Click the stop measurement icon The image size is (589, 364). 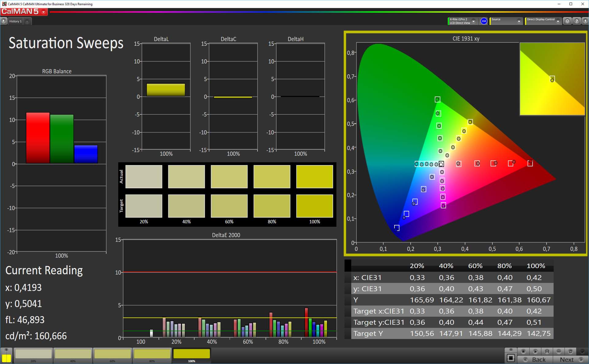coord(523,351)
